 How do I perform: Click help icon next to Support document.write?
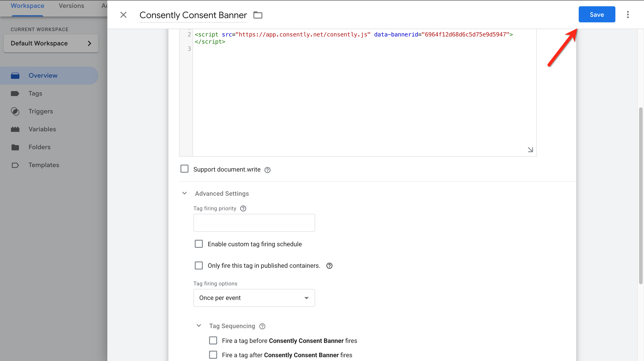click(267, 170)
